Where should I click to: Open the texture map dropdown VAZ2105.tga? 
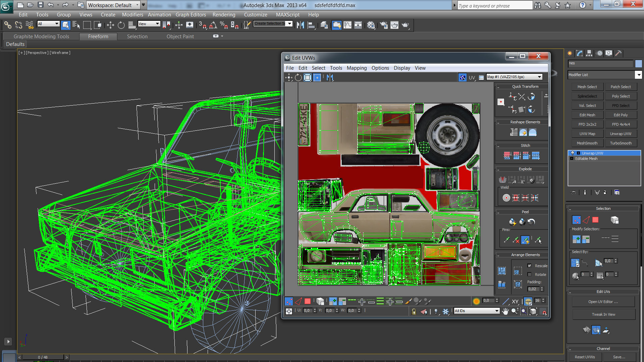point(514,77)
